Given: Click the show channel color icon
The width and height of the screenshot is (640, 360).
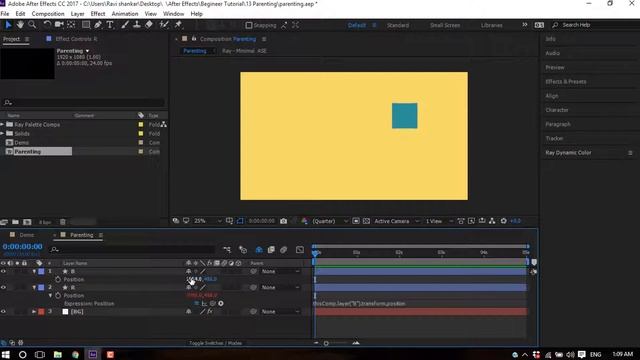Looking at the screenshot, I should click(x=304, y=221).
